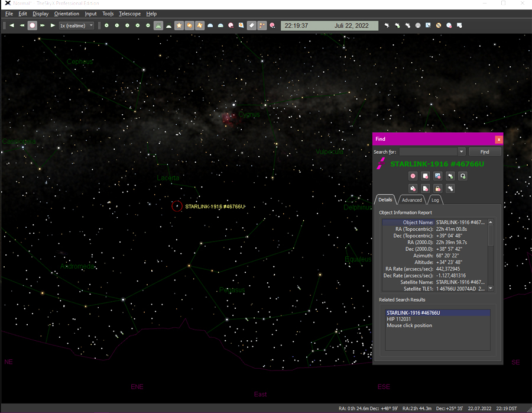532x413 pixels.
Task: Toggle the star display button
Action: point(179,25)
